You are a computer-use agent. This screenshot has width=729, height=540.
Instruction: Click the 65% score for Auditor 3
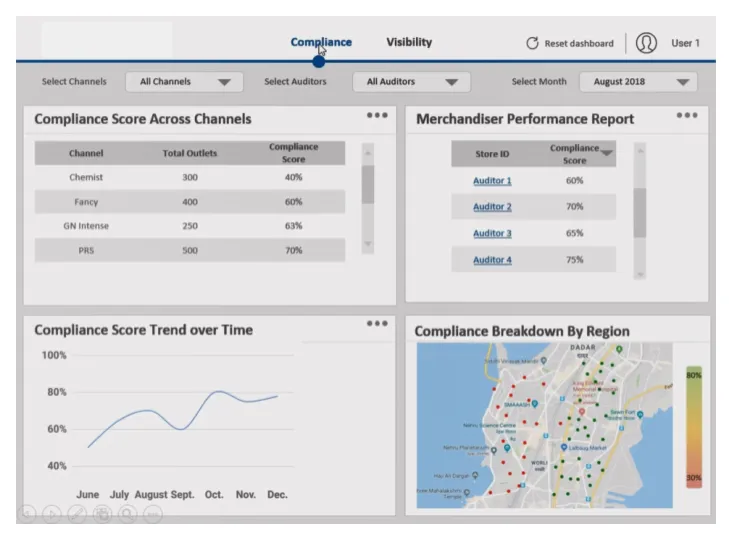[574, 233]
